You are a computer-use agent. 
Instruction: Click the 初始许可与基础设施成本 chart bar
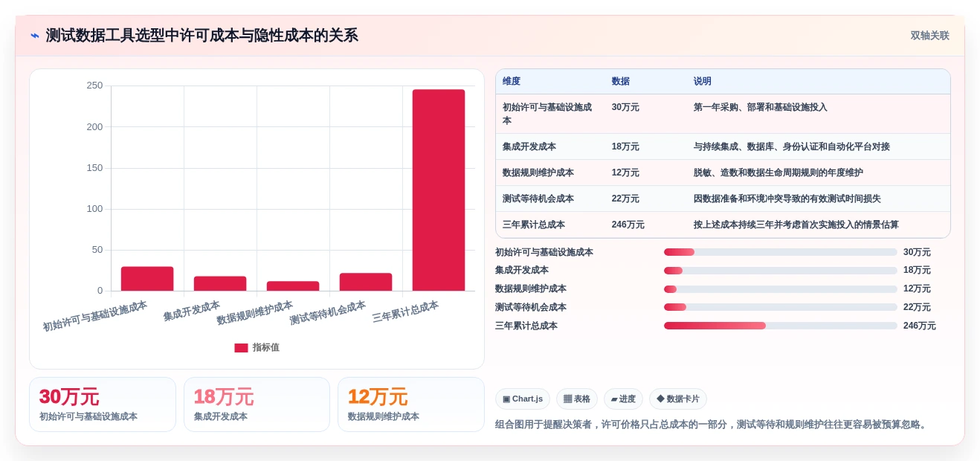147,279
